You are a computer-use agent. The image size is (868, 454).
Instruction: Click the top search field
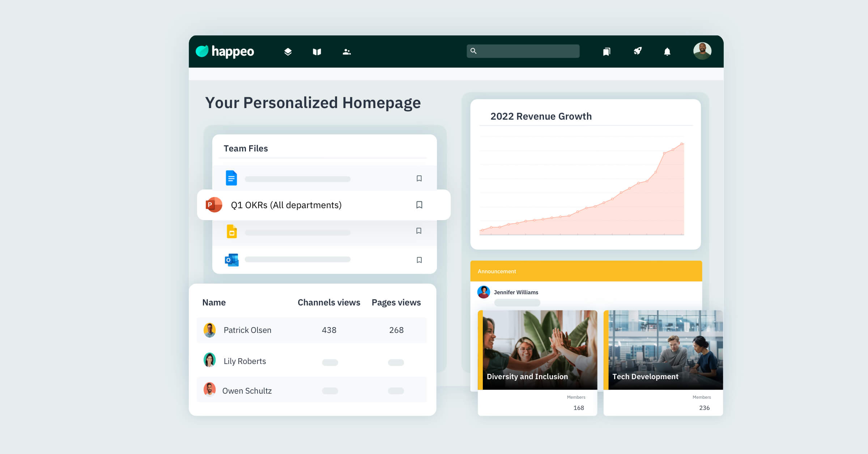[523, 51]
